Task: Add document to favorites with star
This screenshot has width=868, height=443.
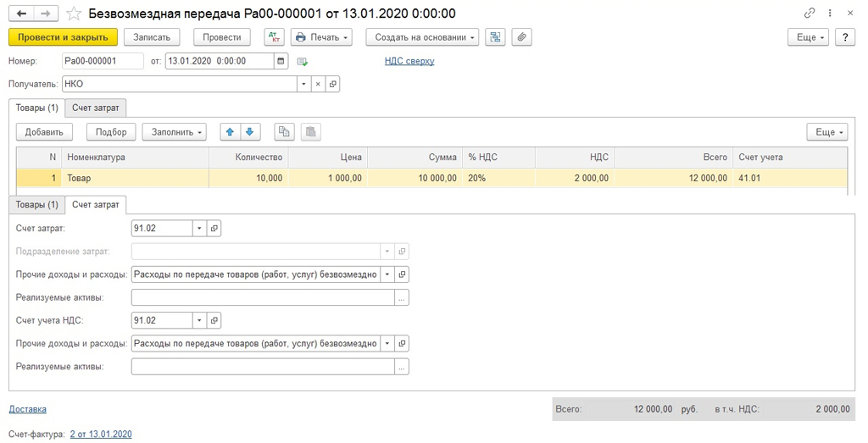Action: [74, 14]
